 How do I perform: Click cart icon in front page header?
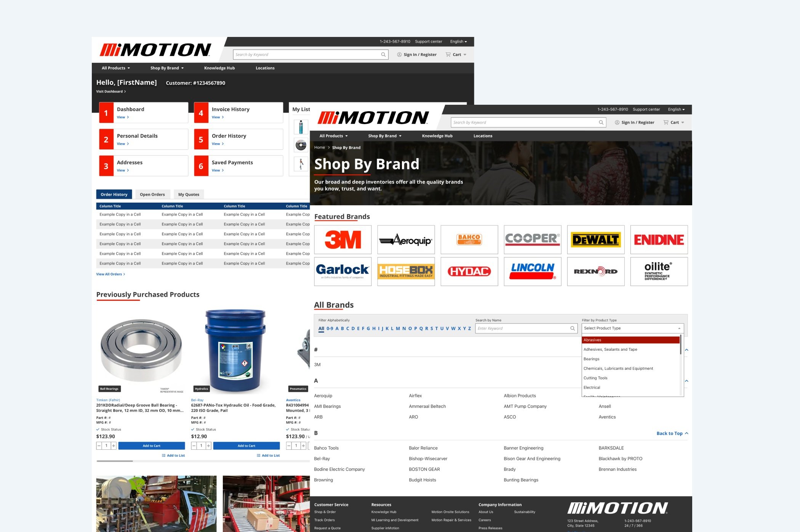click(666, 122)
